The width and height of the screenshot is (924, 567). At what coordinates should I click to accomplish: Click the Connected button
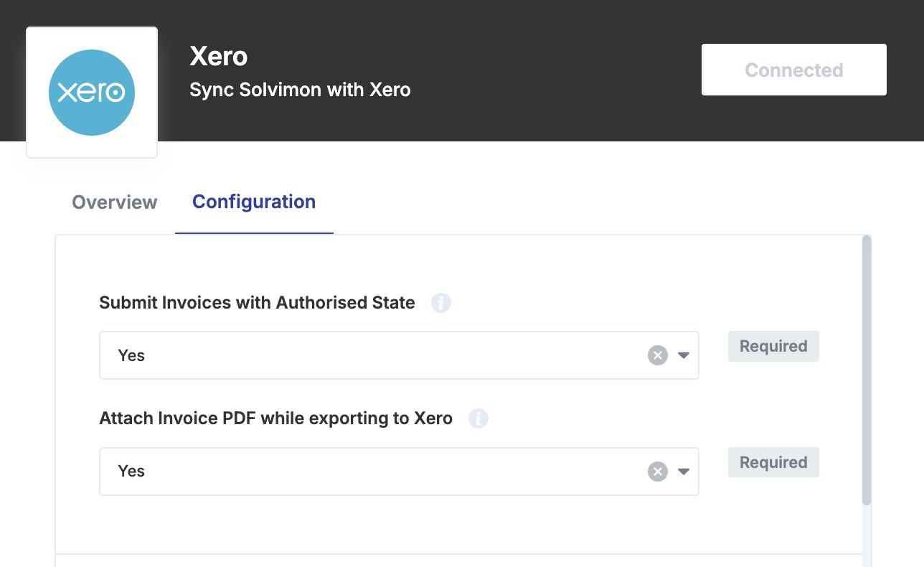tap(794, 70)
